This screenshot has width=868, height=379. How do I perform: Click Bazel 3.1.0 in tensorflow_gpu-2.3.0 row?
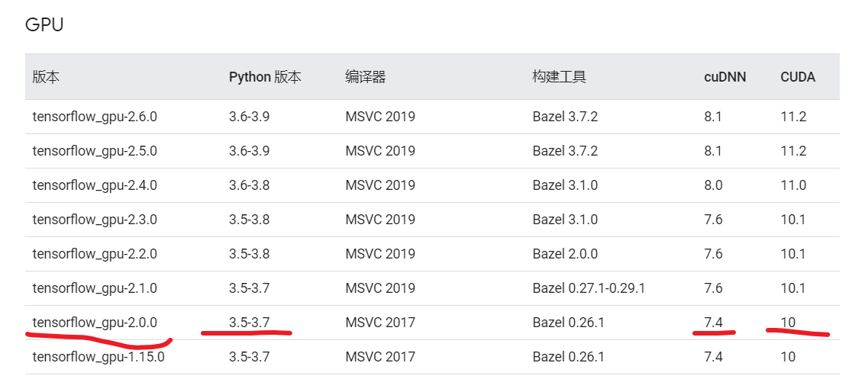click(565, 220)
